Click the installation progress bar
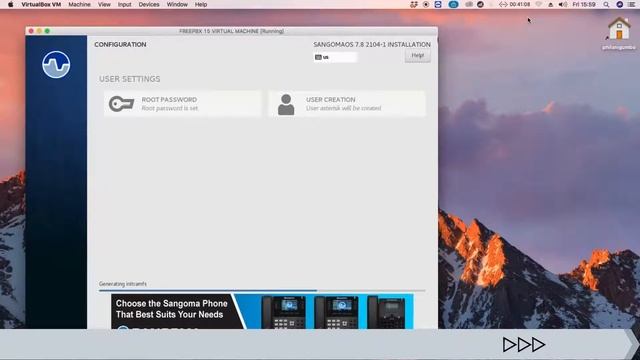Screen dimensions: 640x360 [262, 291]
